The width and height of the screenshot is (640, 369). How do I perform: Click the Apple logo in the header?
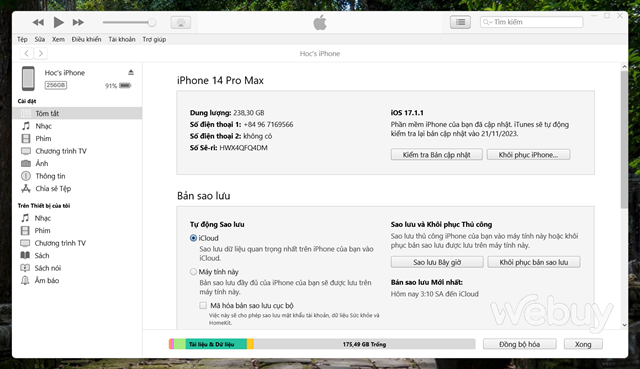click(x=320, y=22)
